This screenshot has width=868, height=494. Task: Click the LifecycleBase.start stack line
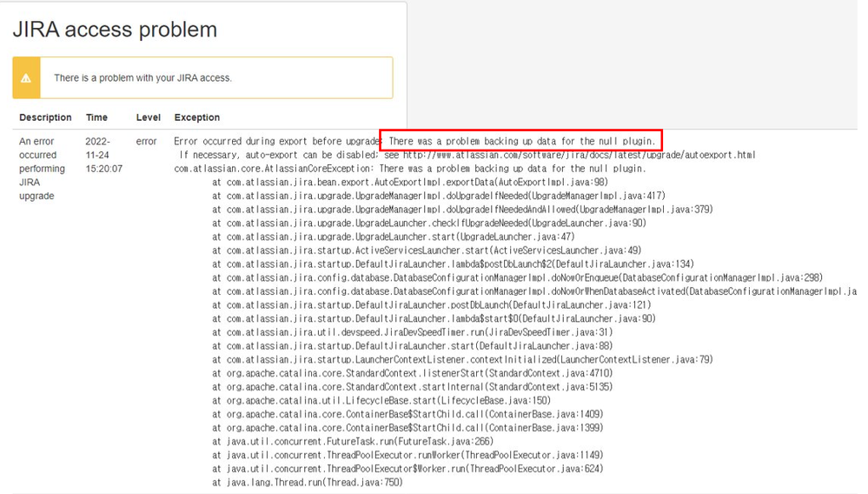click(381, 400)
